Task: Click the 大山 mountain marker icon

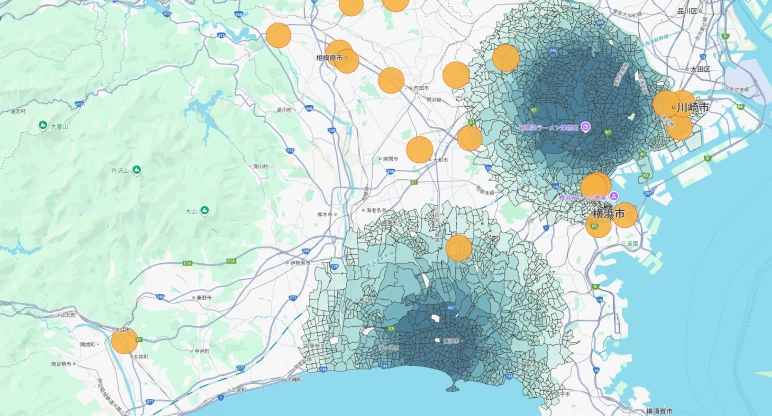Action: tap(204, 210)
